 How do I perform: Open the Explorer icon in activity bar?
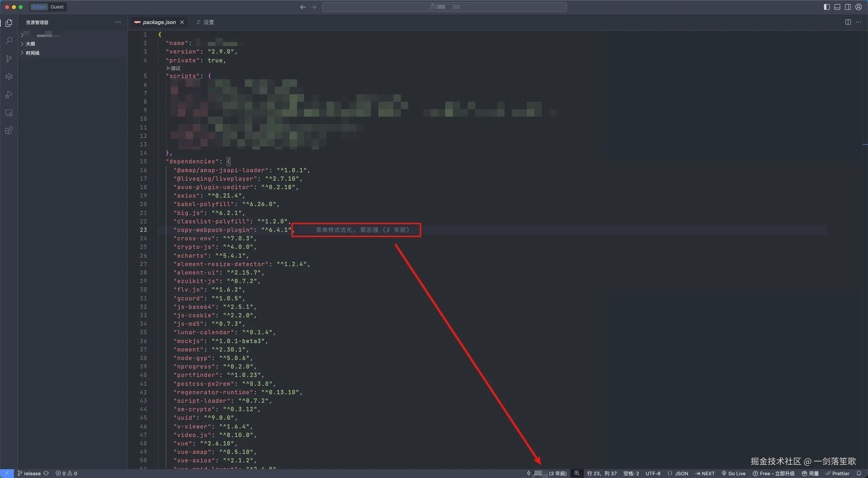pyautogui.click(x=9, y=23)
